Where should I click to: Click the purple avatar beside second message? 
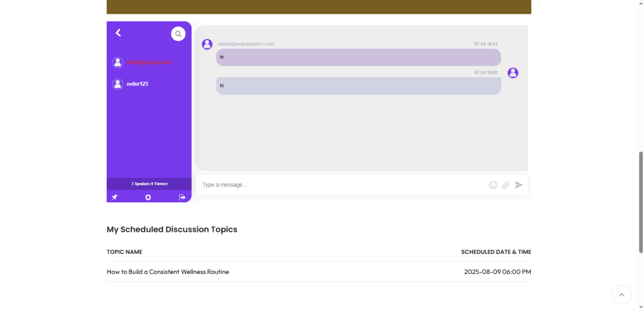coord(513,73)
